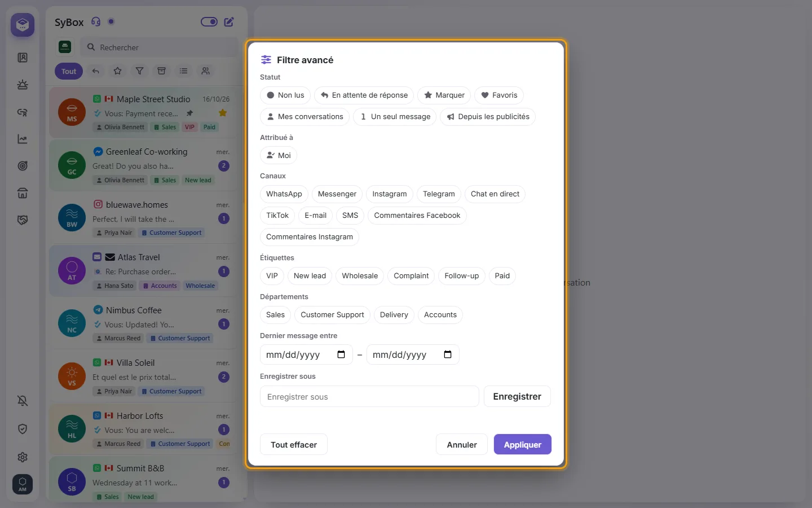
Task: Click the list view icon
Action: [183, 71]
